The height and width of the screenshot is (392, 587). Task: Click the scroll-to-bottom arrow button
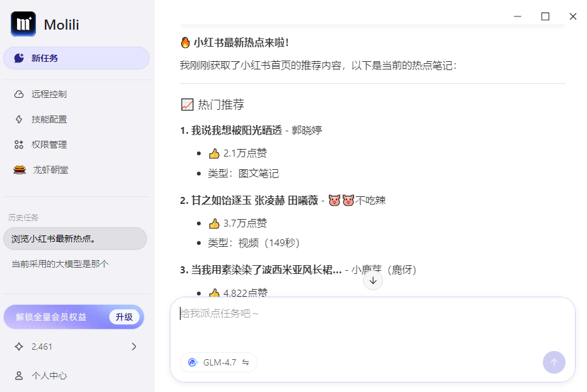coord(373,280)
